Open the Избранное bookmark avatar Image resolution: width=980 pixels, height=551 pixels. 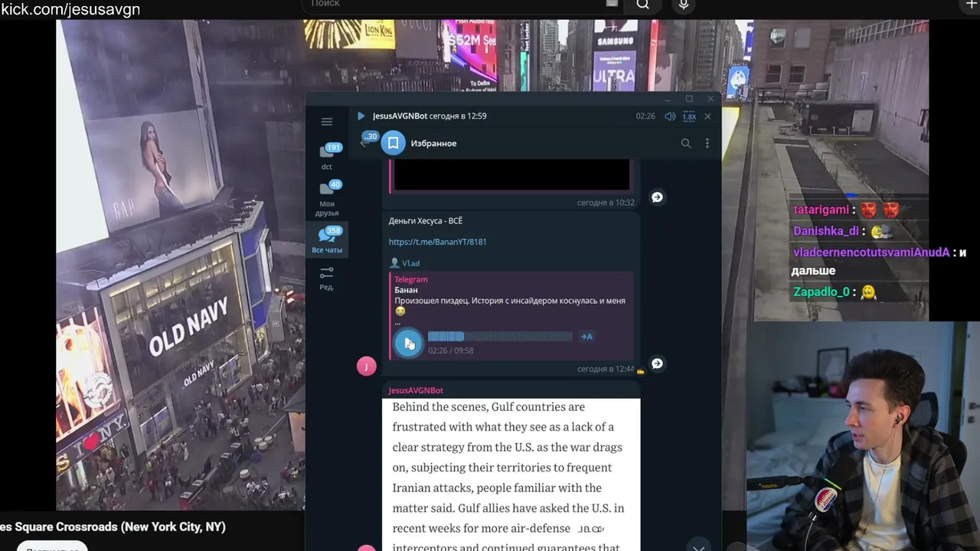click(393, 143)
